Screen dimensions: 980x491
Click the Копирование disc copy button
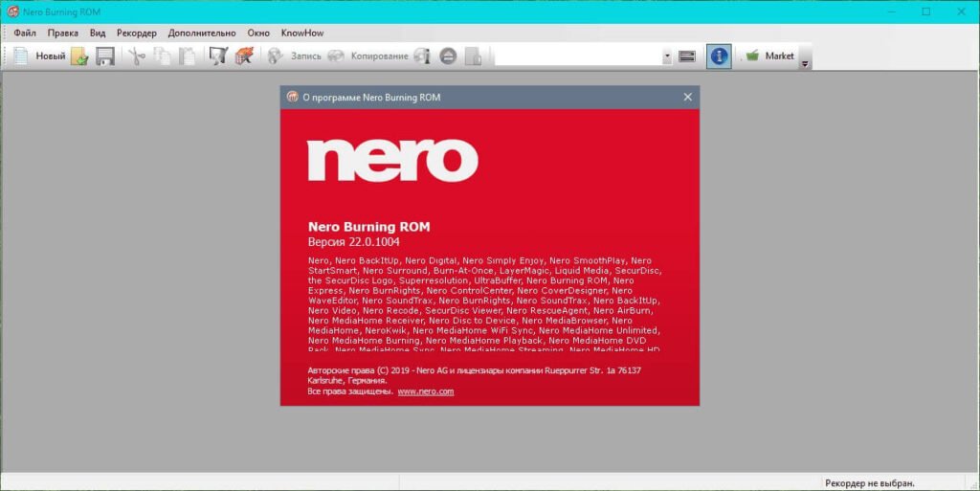point(368,56)
